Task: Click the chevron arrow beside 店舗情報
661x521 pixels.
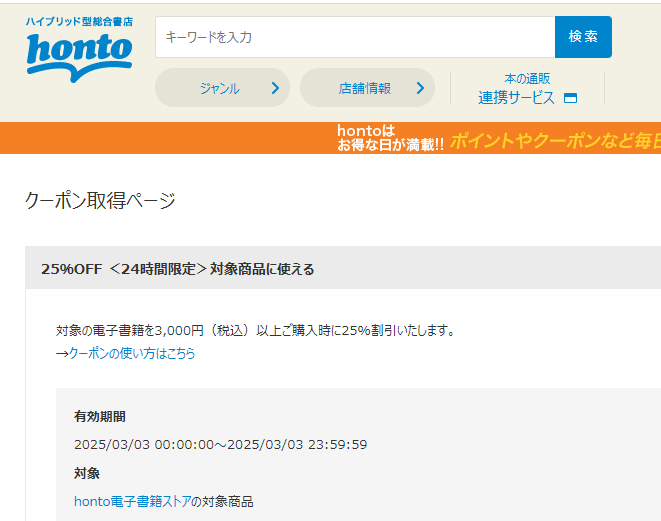Action: 420,88
